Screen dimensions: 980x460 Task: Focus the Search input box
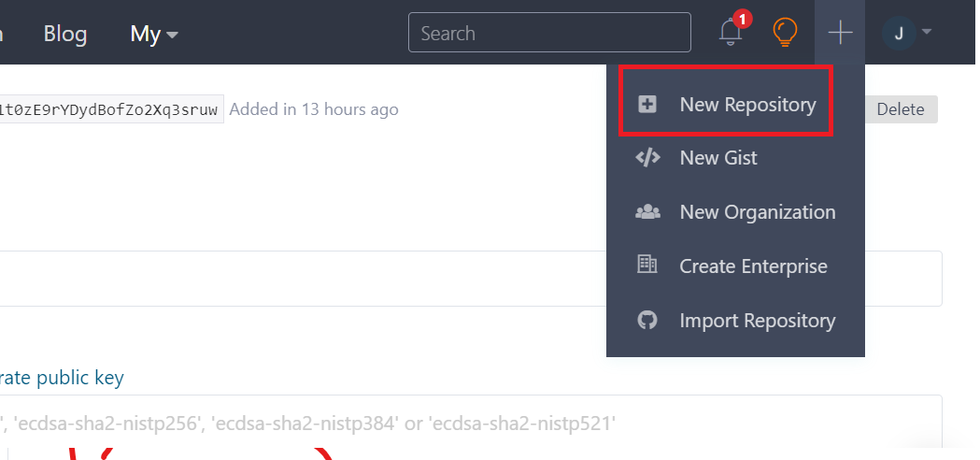[x=549, y=33]
